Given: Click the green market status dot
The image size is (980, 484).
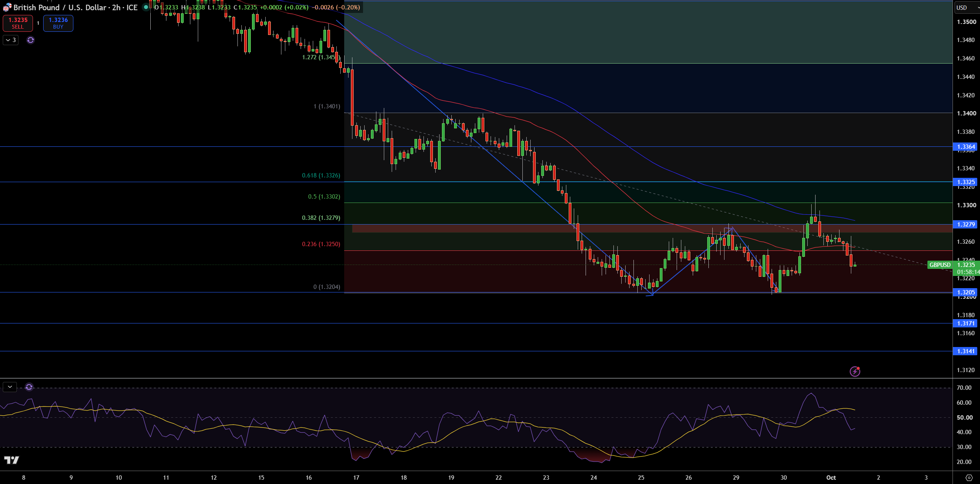Looking at the screenshot, I should (x=146, y=7).
